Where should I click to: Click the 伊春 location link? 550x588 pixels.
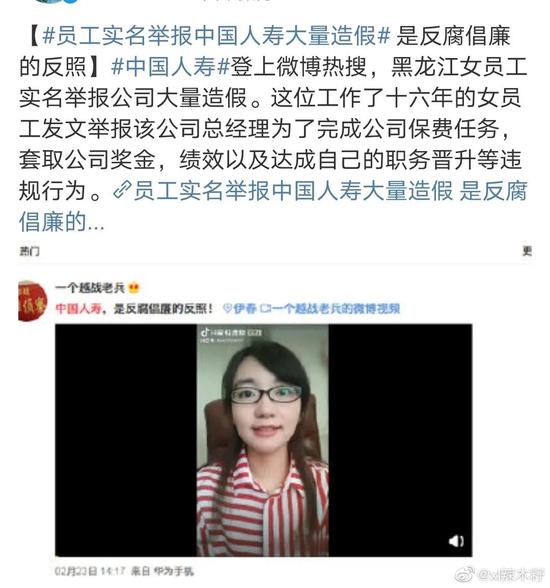[245, 308]
